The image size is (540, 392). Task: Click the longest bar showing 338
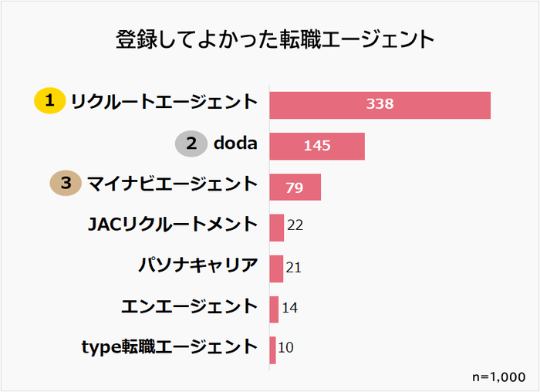[x=380, y=105]
